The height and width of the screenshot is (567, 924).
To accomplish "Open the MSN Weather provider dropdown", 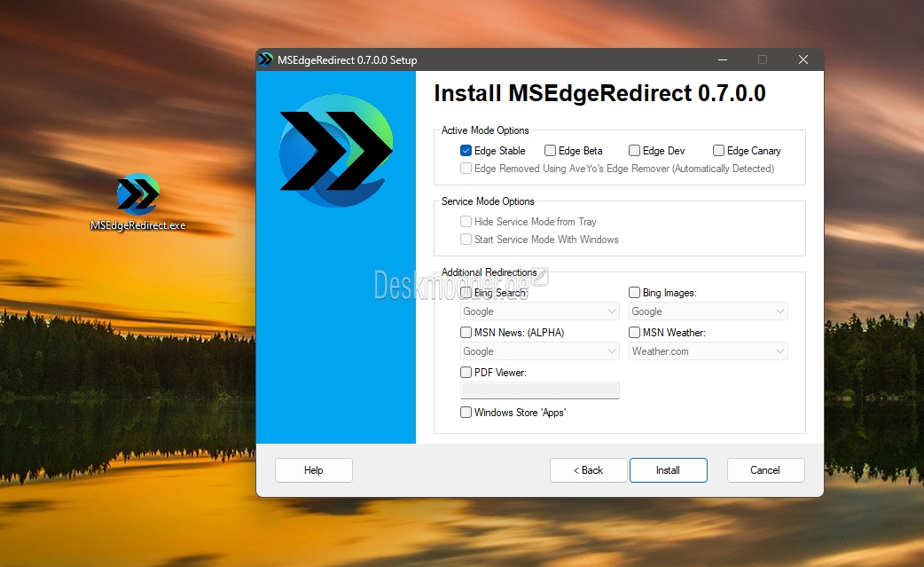I will 708,351.
